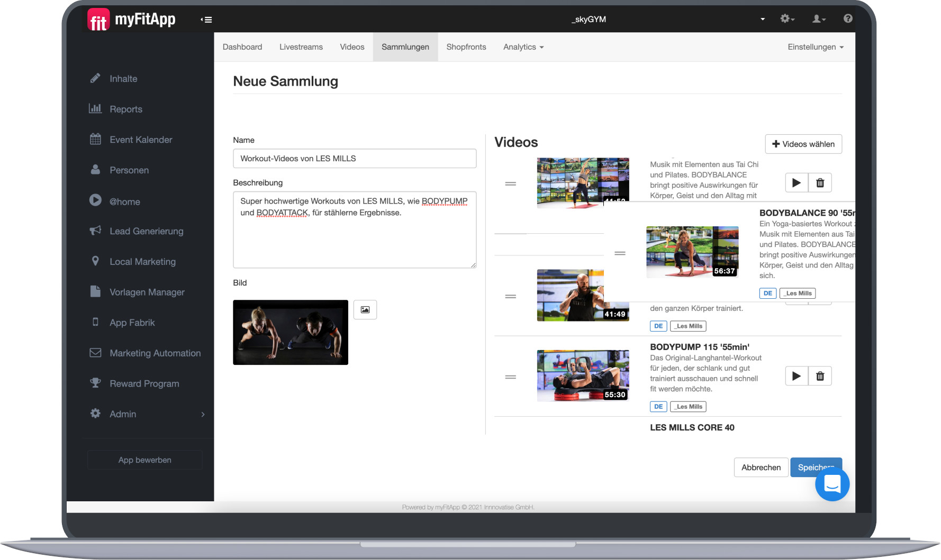941x560 pixels.
Task: Grab the drag handle of dragged BODYBALANCE 90 card
Action: pyautogui.click(x=620, y=253)
